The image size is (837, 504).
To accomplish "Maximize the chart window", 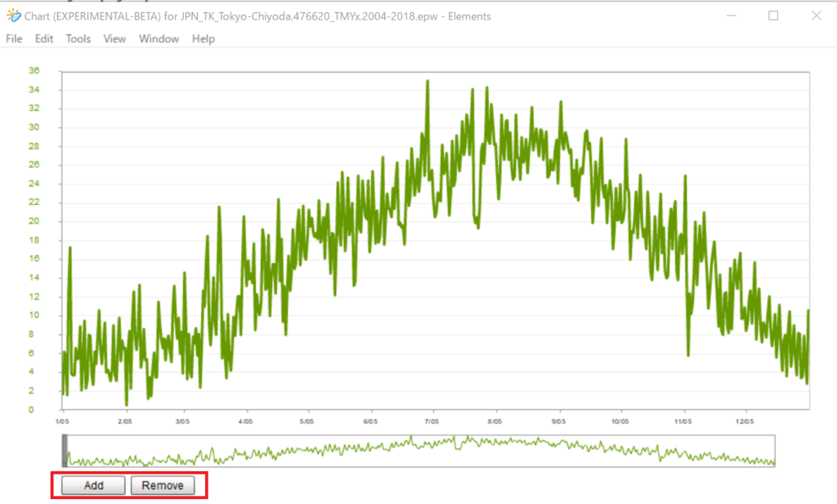I will pyautogui.click(x=773, y=16).
